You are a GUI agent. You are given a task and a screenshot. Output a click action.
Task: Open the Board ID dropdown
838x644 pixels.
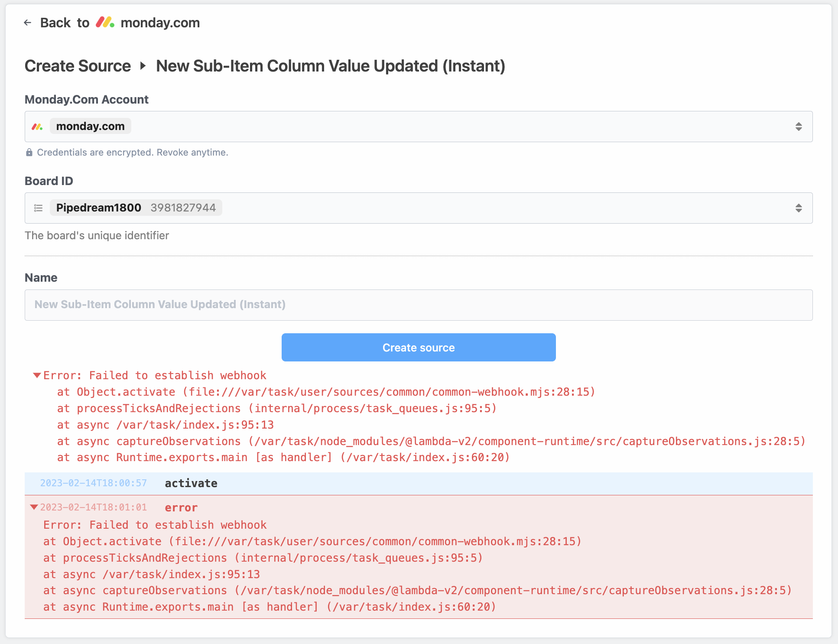click(419, 208)
